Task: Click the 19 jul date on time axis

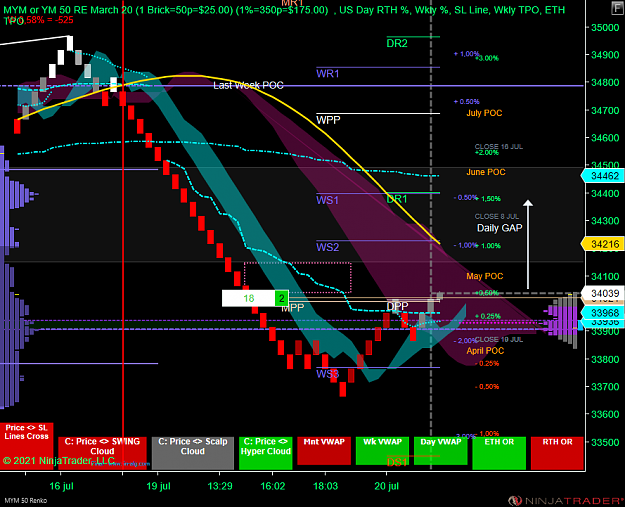Action: [159, 486]
